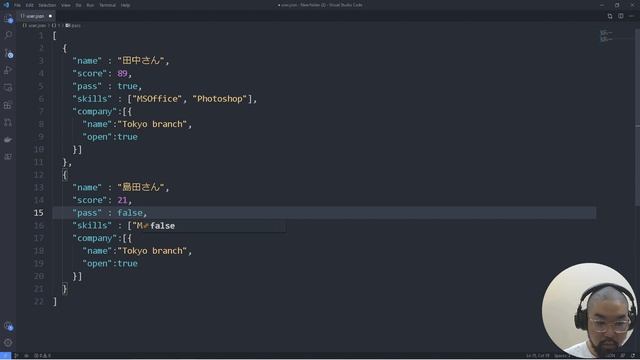Viewport: 640px width, 360px height.
Task: Open the Docker whale icon view
Action: (8, 140)
